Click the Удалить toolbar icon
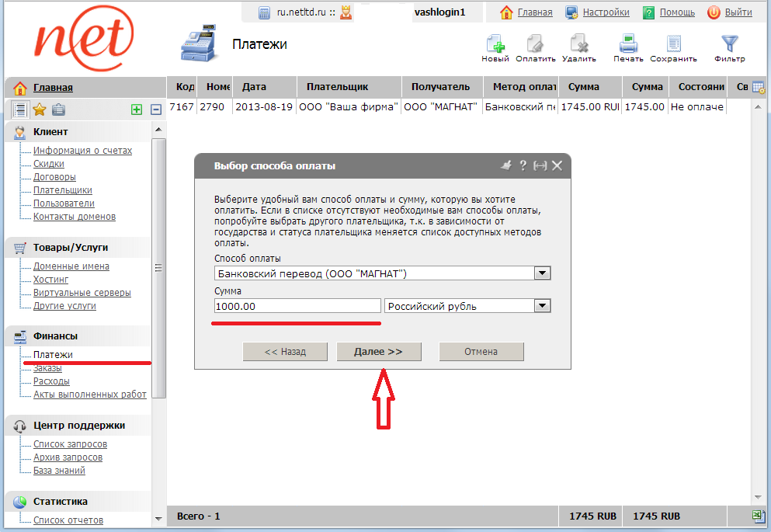The image size is (771, 532). pyautogui.click(x=578, y=44)
